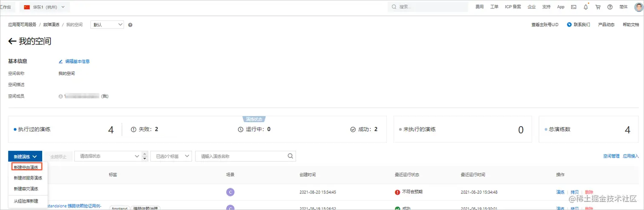Click the China flag icon in region selector
This screenshot has height=210, width=644.
click(x=27, y=7)
